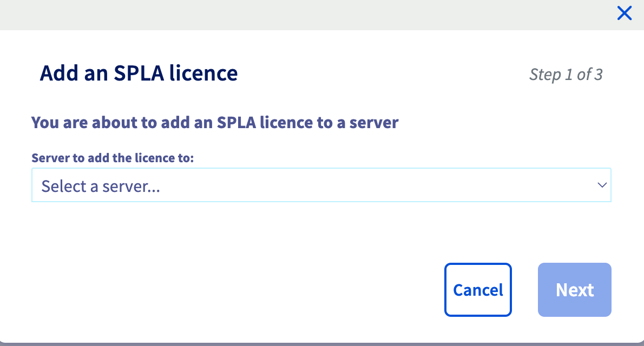
Task: Click the chevron arrow in the server field
Action: point(602,185)
